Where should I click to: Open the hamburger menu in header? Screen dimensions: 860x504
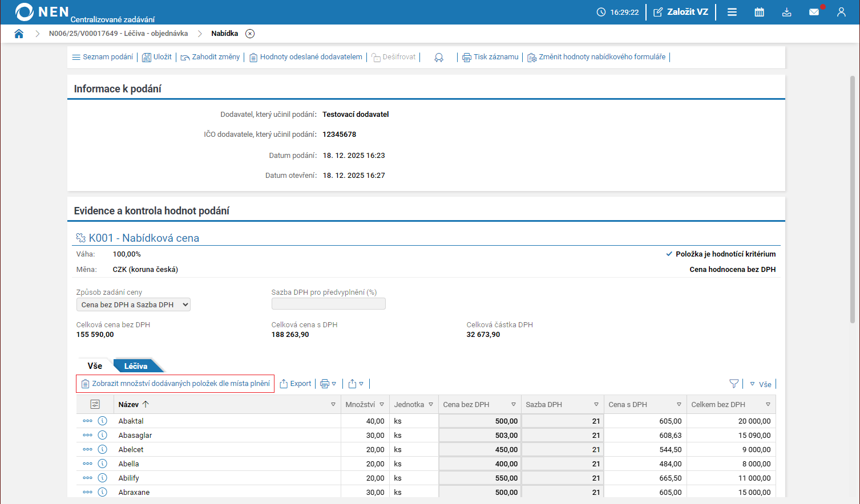point(732,12)
